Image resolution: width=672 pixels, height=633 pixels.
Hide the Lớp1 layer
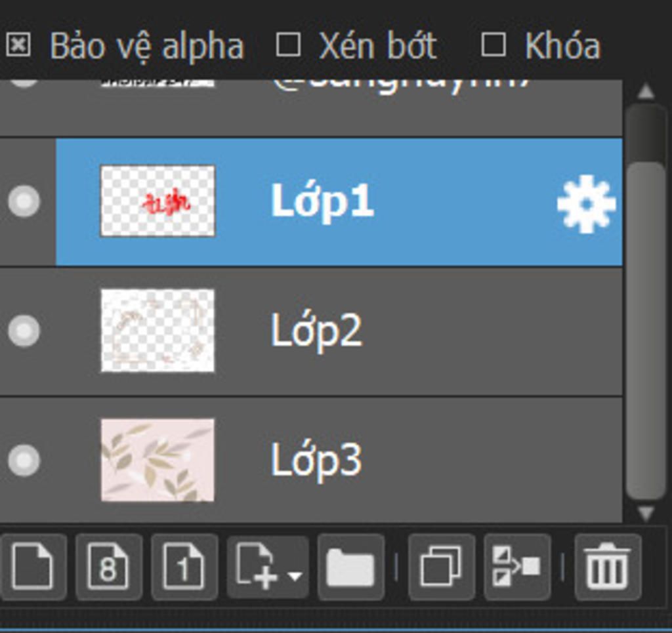coord(24,201)
